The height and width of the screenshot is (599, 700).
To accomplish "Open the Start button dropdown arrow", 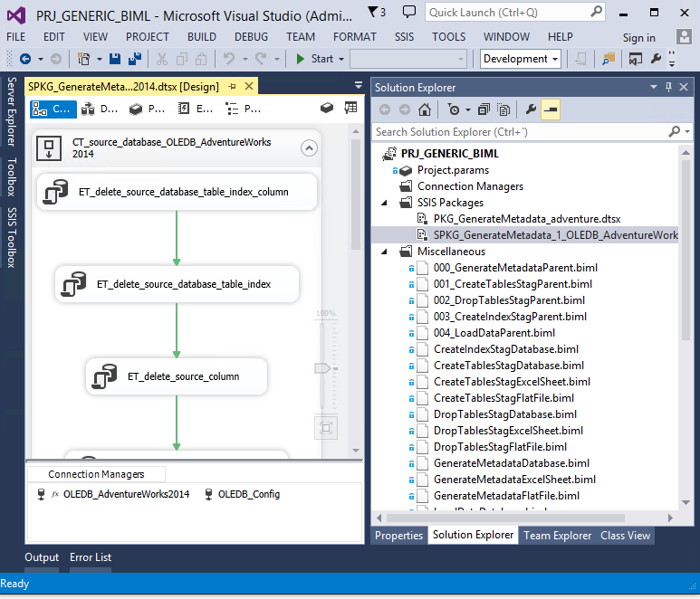I will [341, 59].
